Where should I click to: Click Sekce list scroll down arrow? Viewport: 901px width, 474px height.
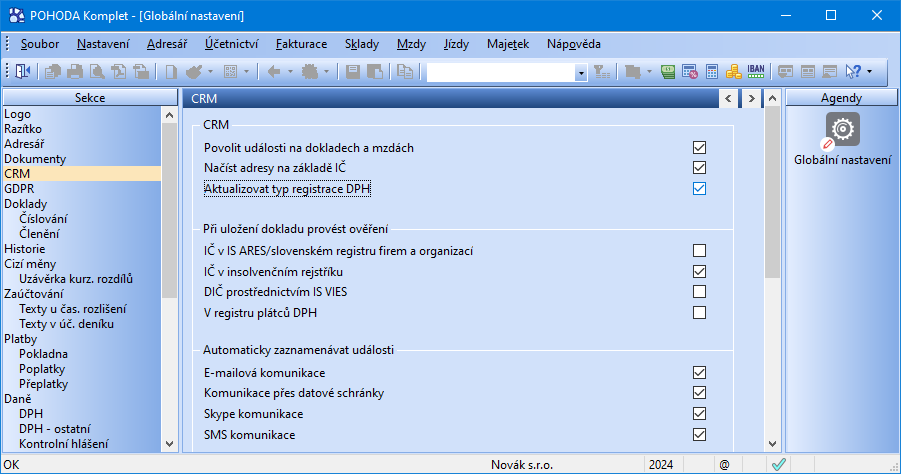[170, 444]
